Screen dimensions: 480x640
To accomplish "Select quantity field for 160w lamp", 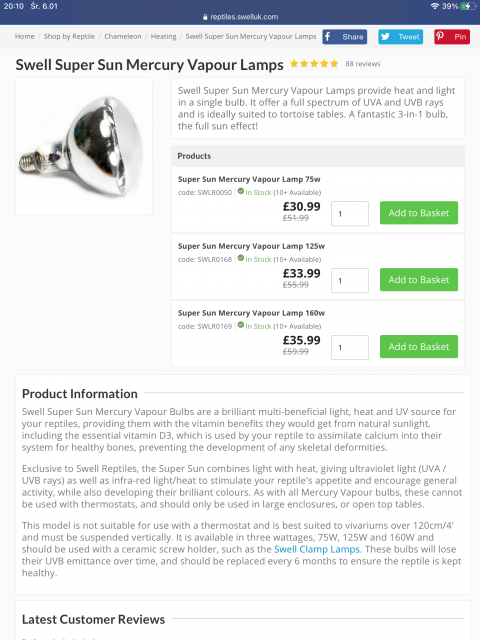I will [x=350, y=347].
